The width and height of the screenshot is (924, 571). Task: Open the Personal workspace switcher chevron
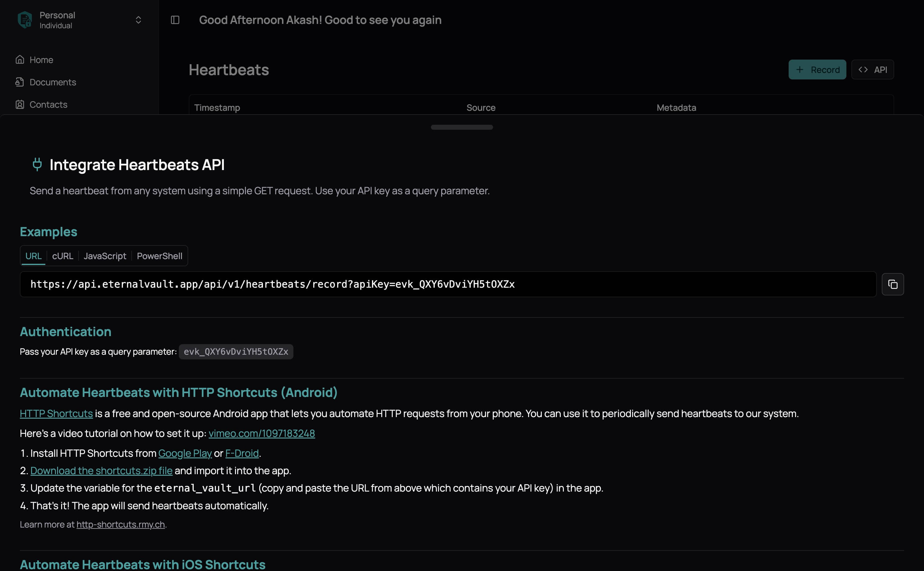coord(138,20)
